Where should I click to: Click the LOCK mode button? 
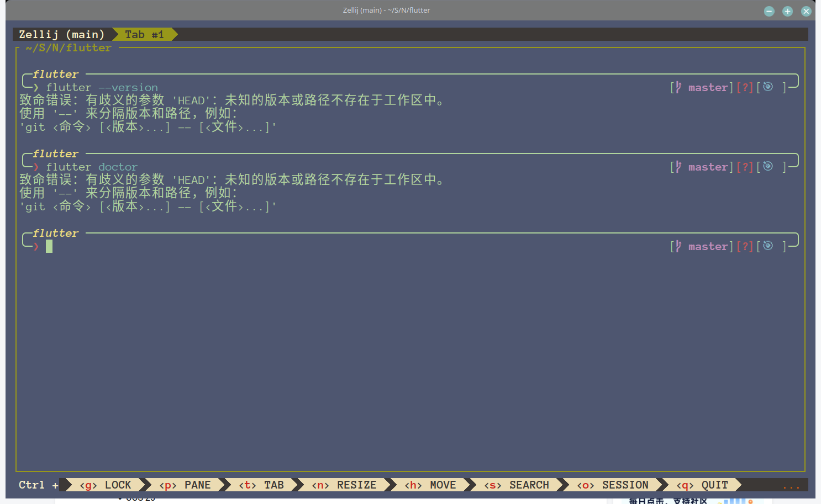pyautogui.click(x=105, y=485)
